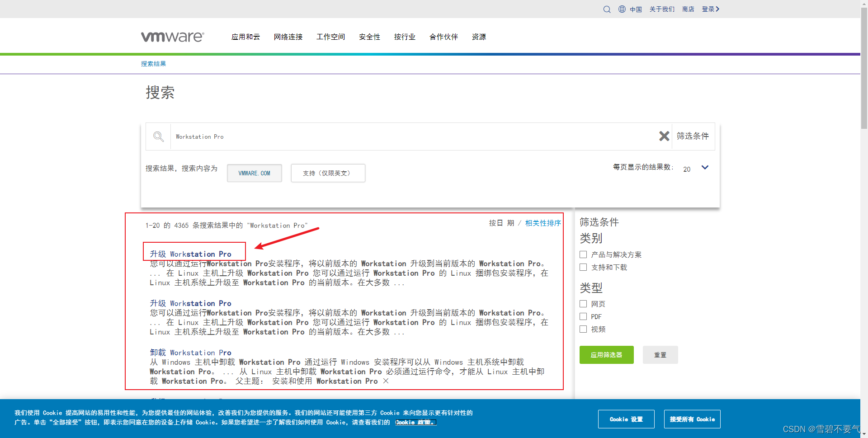The image size is (868, 438).
Task: Click the Workstation Pro search input field
Action: click(x=414, y=137)
